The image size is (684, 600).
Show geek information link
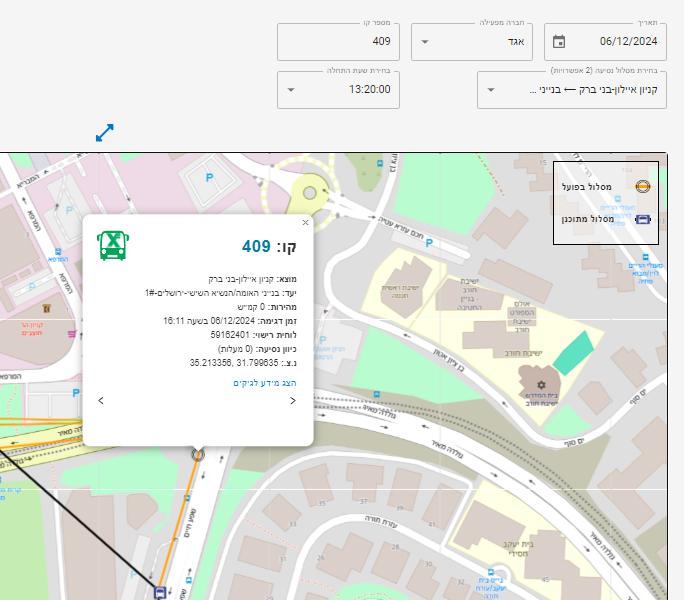pyautogui.click(x=265, y=383)
